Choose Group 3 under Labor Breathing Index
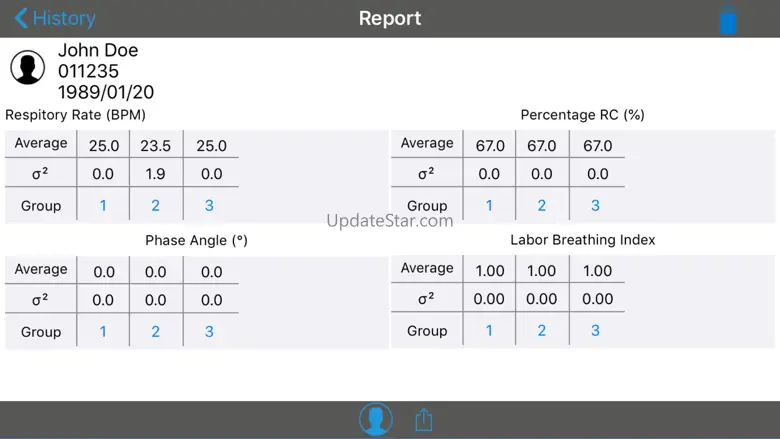Image resolution: width=780 pixels, height=439 pixels. coord(595,331)
